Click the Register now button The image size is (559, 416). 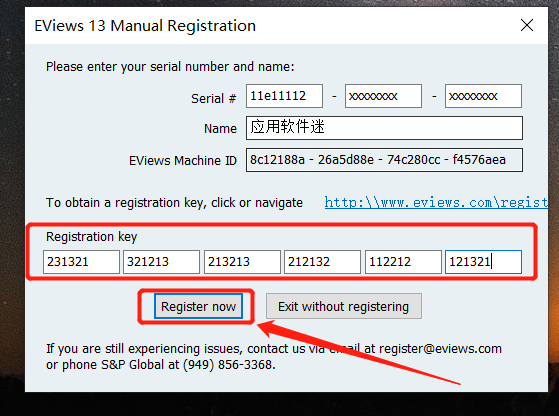point(198,306)
